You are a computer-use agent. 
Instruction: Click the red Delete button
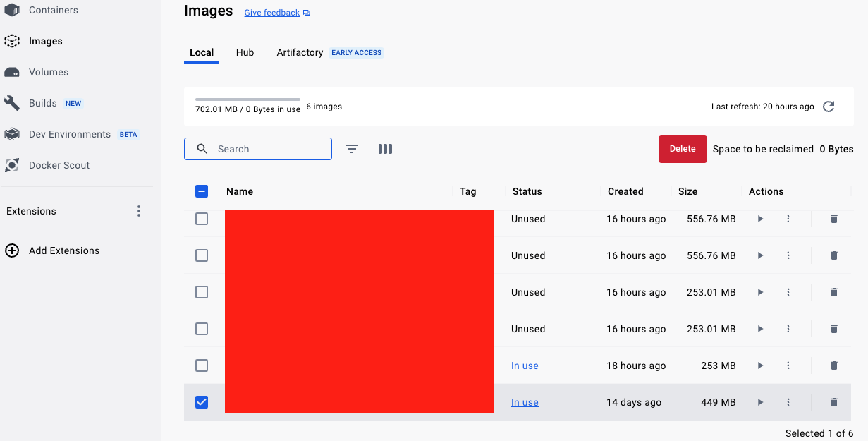683,149
